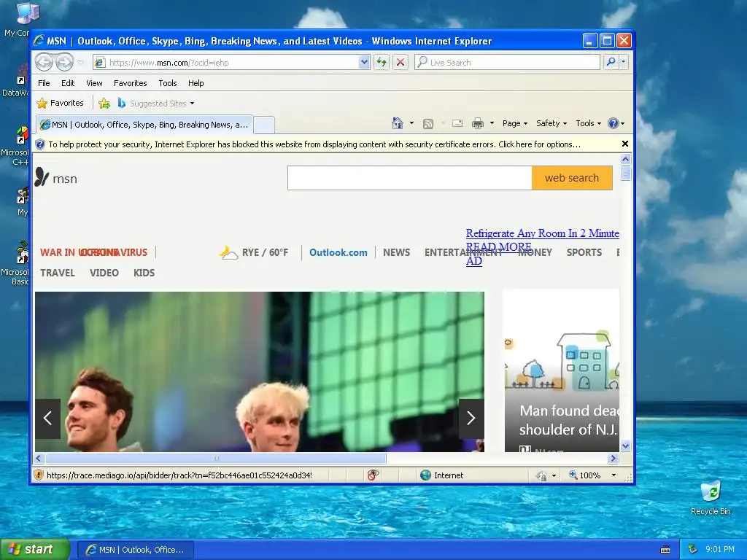Open the Page dropdown menu
Viewport: 747px width, 560px height.
[514, 123]
